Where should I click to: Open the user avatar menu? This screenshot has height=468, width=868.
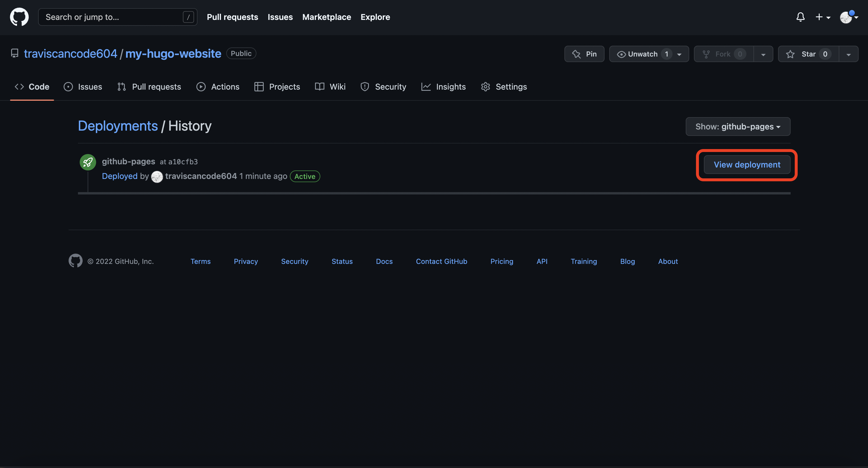(x=848, y=17)
